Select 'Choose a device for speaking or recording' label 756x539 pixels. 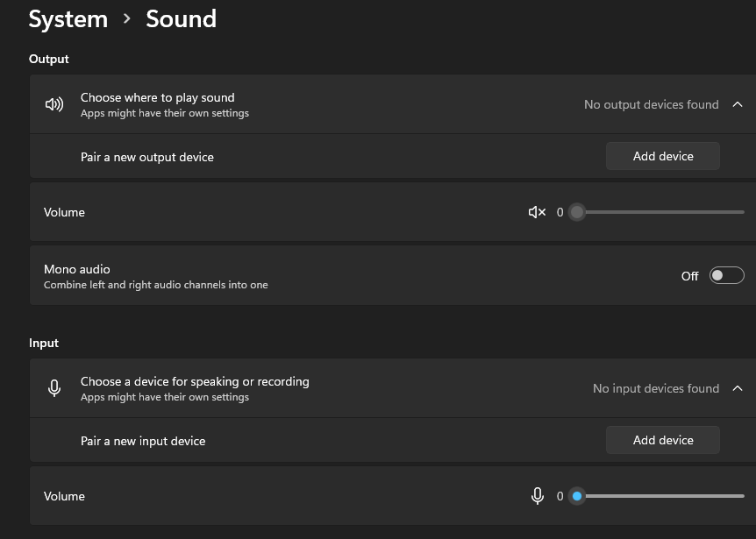click(195, 381)
